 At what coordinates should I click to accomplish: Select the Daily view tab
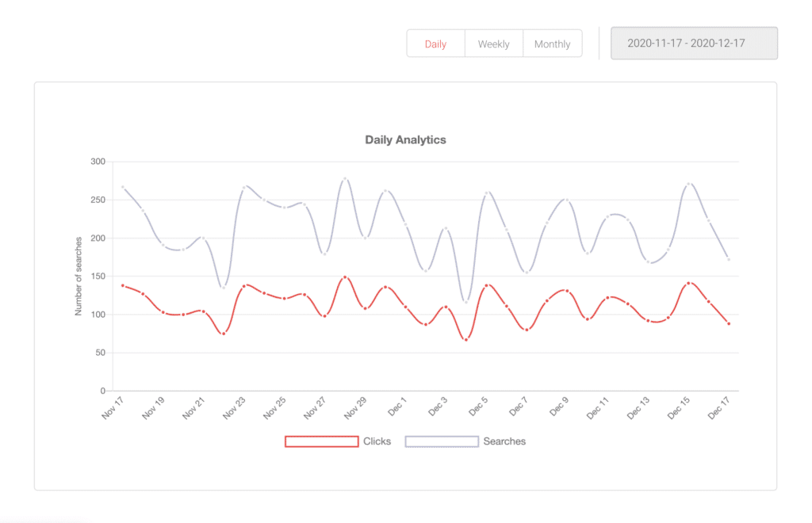(x=435, y=44)
